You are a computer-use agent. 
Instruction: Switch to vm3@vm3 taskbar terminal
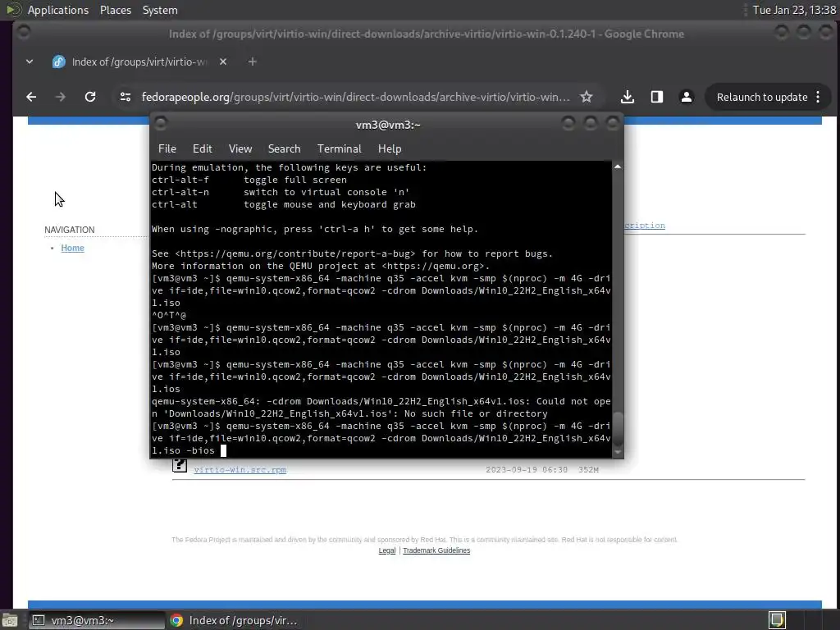coord(97,620)
